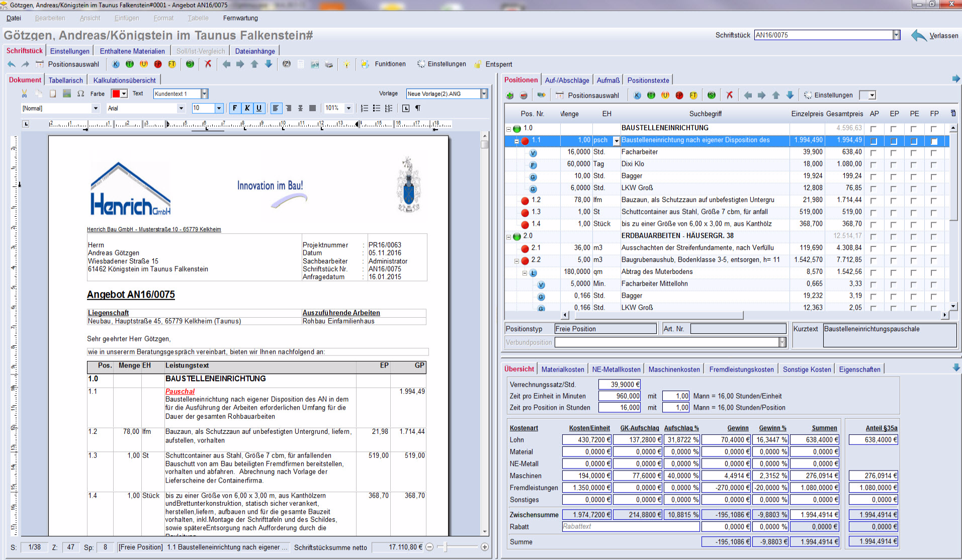The width and height of the screenshot is (962, 560).
Task: Click the scissors cut icon
Action: point(24,94)
